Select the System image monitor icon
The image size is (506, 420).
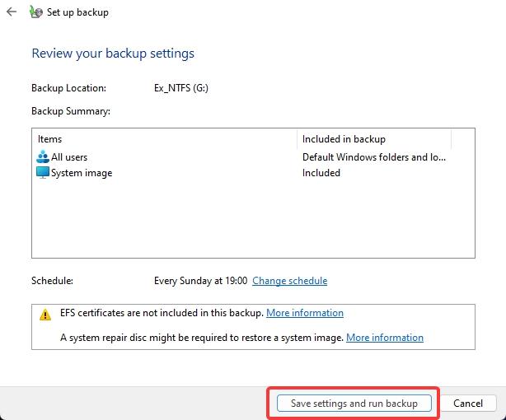click(x=43, y=173)
